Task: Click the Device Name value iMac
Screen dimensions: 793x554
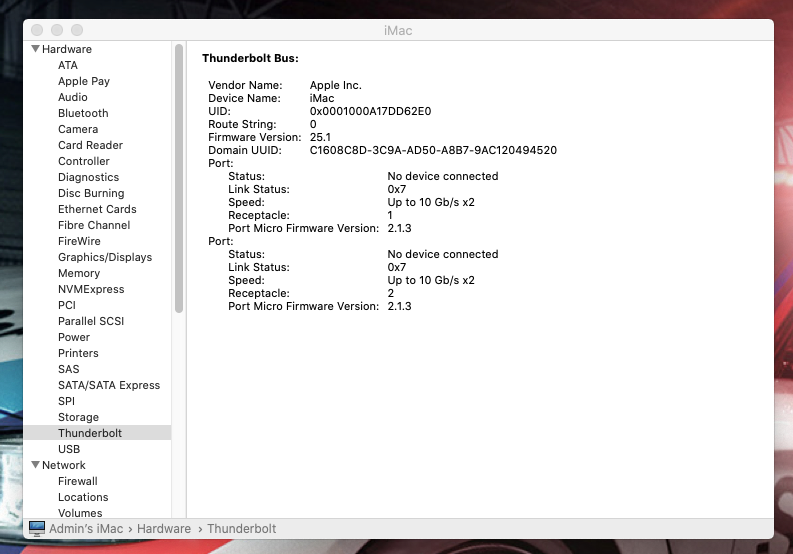Action: pos(322,98)
